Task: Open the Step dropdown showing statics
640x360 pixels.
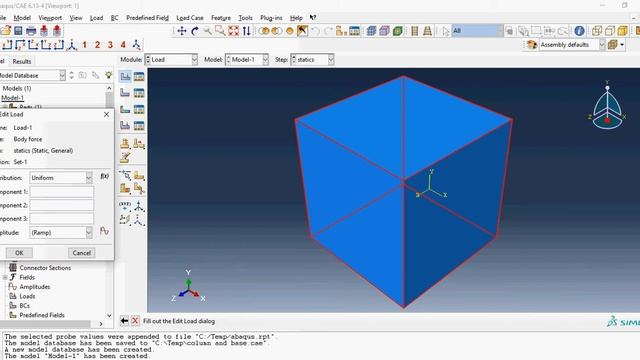Action: pos(312,60)
